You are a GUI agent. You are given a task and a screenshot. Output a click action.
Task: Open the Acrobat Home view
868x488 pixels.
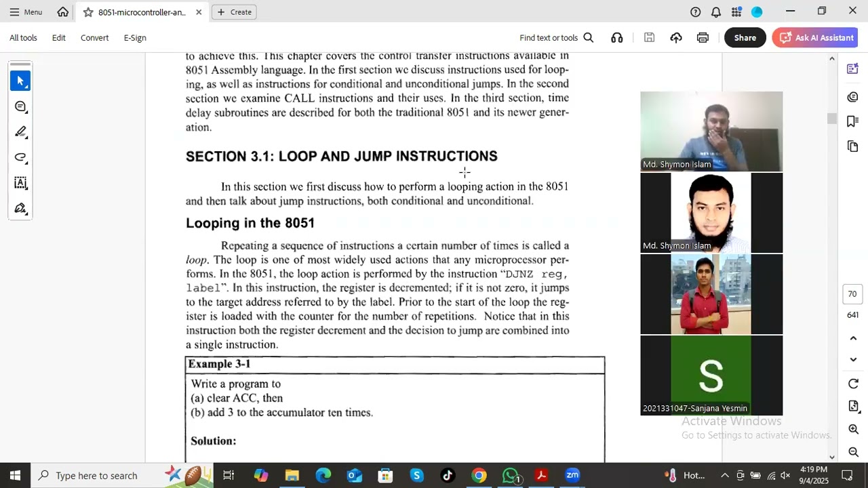coord(63,12)
